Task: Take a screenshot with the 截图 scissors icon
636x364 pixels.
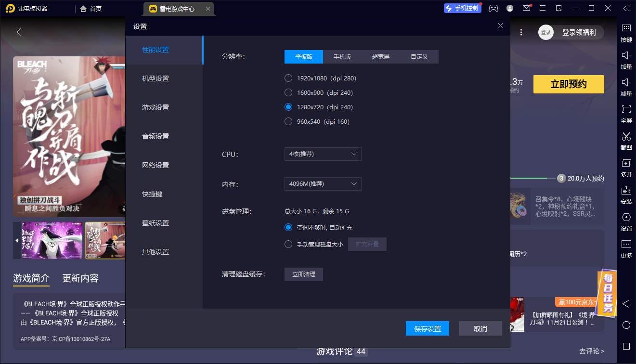Action: click(x=626, y=142)
